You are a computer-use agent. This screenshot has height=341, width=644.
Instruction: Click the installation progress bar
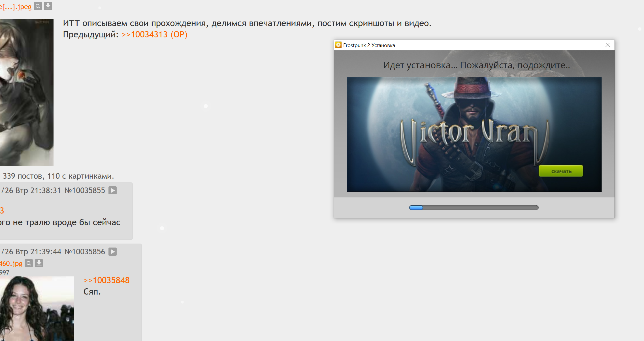[474, 208]
